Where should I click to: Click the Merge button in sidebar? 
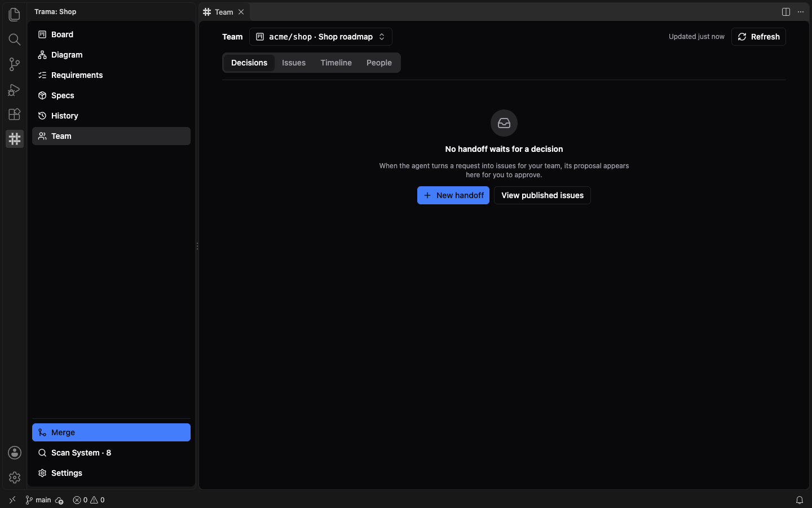111,432
